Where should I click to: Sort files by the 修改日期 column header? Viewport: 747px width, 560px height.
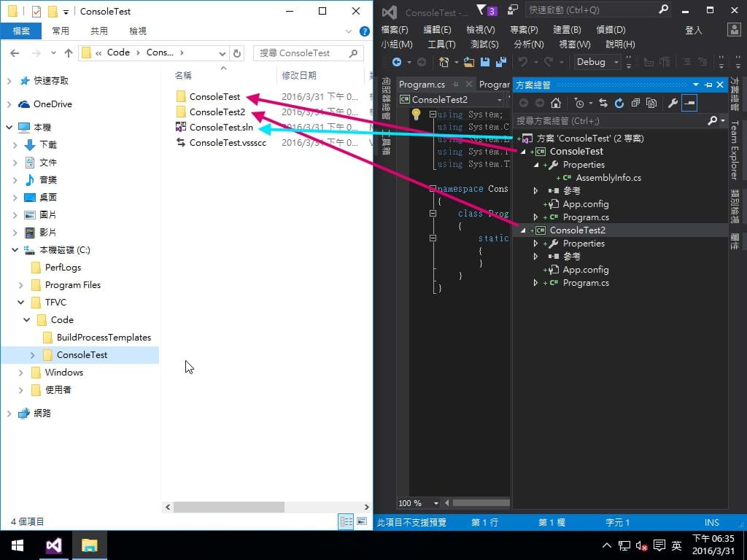(x=298, y=76)
